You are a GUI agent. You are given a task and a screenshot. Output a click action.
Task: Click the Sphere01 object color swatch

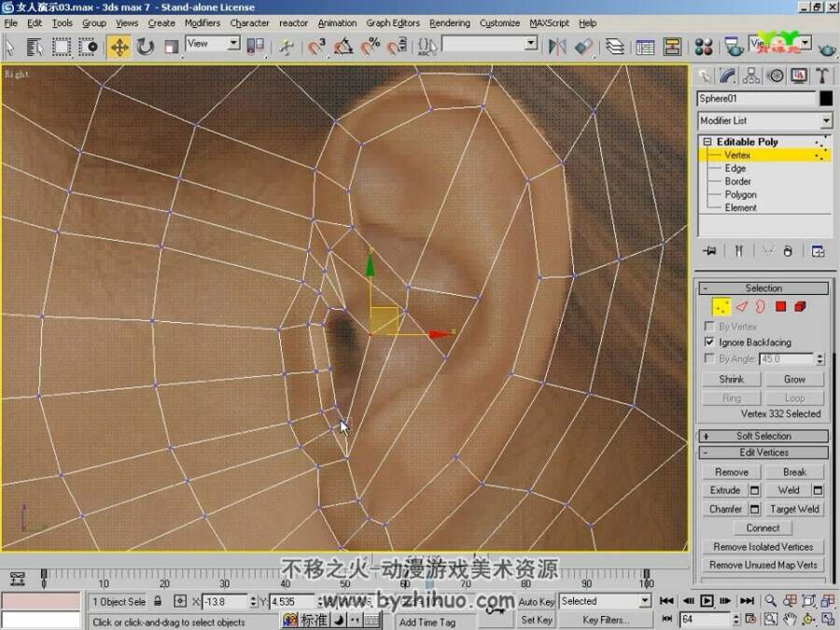826,99
